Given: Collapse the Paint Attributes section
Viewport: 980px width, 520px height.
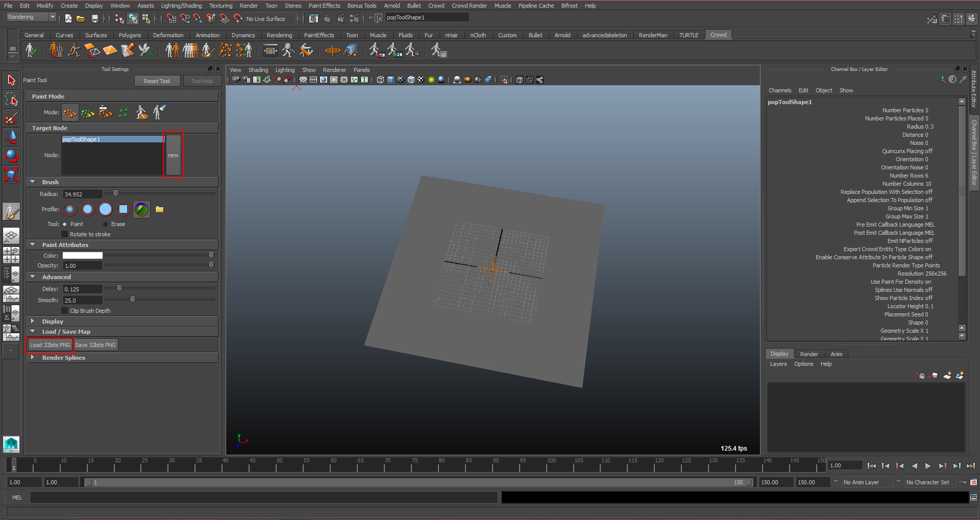Looking at the screenshot, I should coord(33,244).
